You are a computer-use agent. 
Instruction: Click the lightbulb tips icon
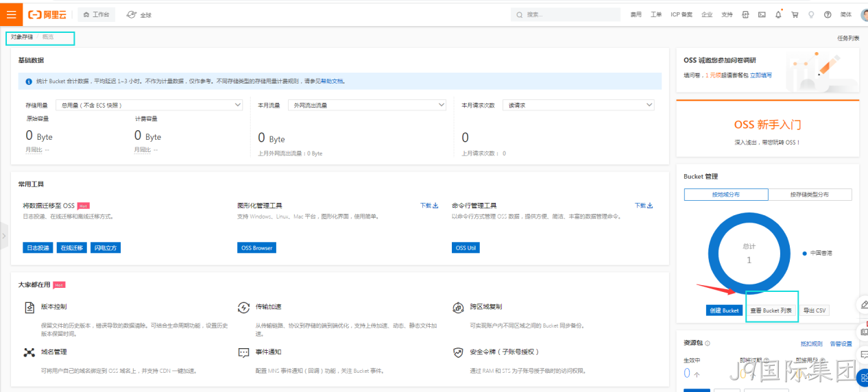[x=811, y=14]
